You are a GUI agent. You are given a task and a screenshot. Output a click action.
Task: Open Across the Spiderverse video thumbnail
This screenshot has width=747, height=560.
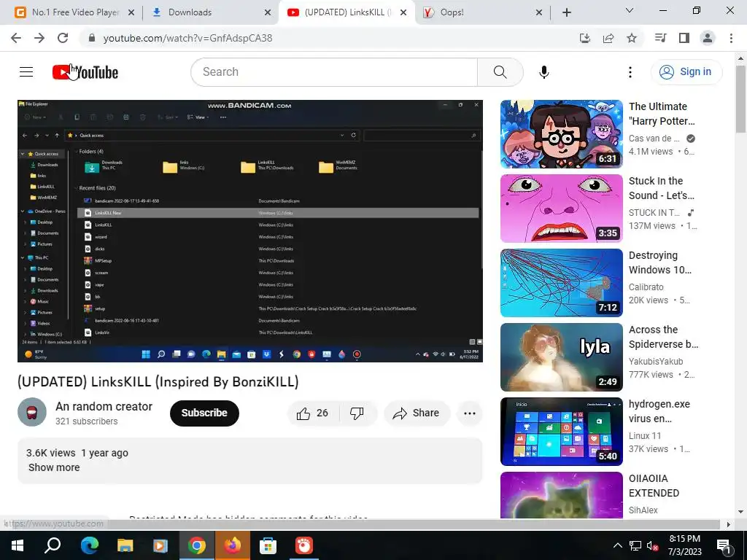[562, 357]
